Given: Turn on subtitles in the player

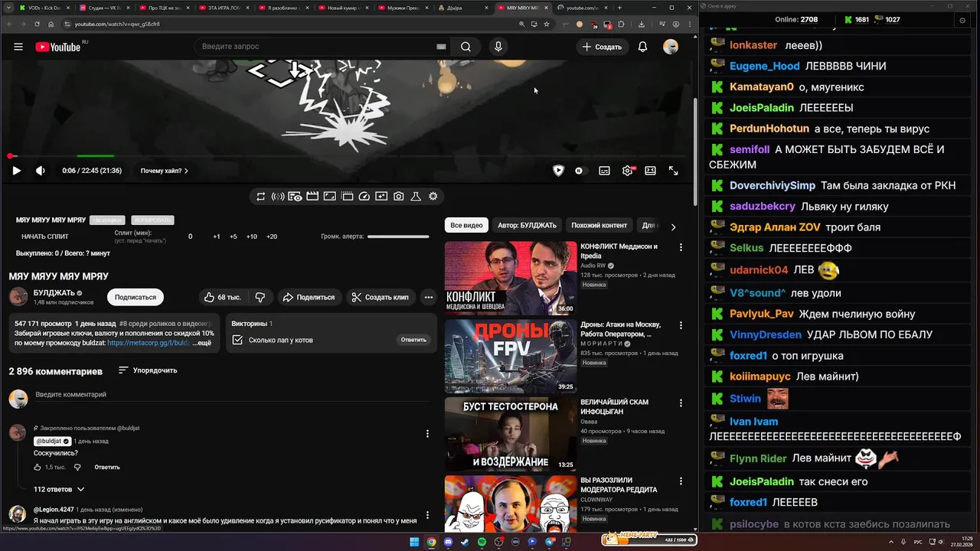Looking at the screenshot, I should pyautogui.click(x=604, y=171).
